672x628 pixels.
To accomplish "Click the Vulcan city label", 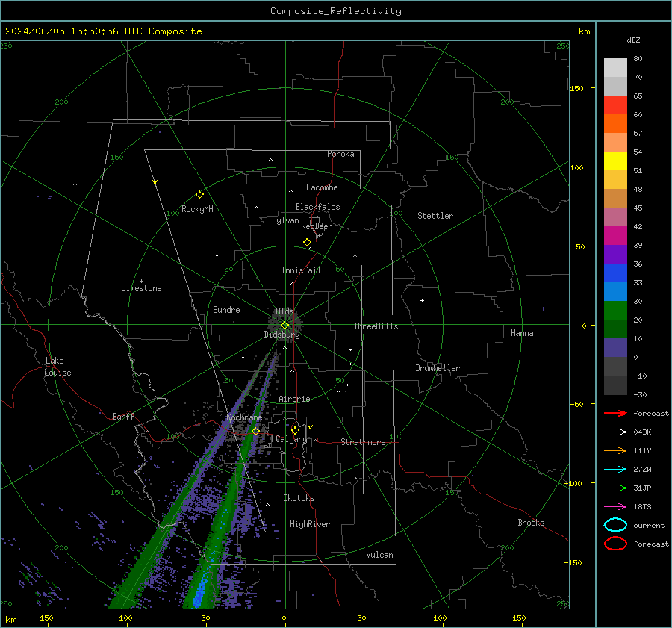I will [380, 555].
